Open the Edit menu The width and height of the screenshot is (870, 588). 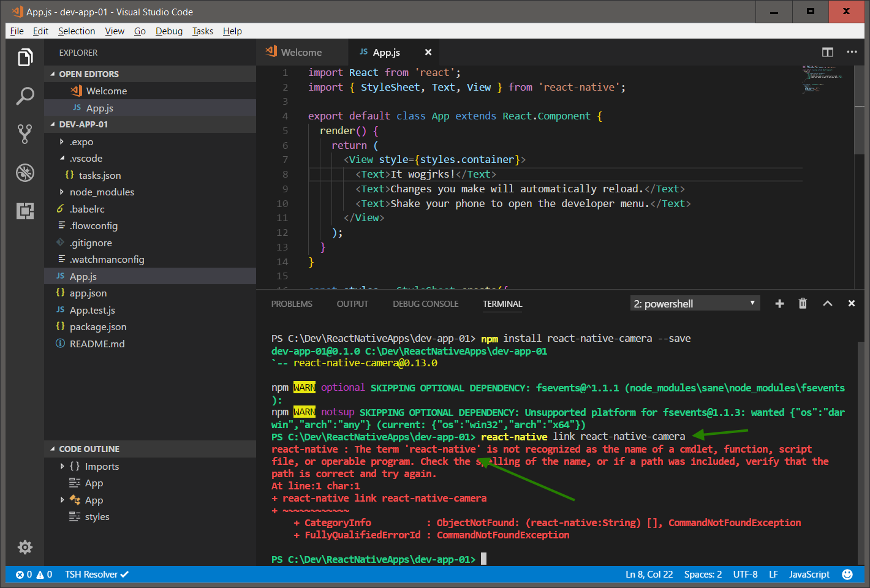(40, 31)
